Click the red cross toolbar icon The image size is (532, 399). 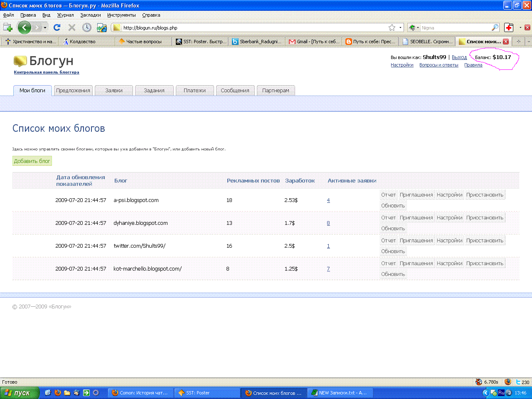click(509, 27)
